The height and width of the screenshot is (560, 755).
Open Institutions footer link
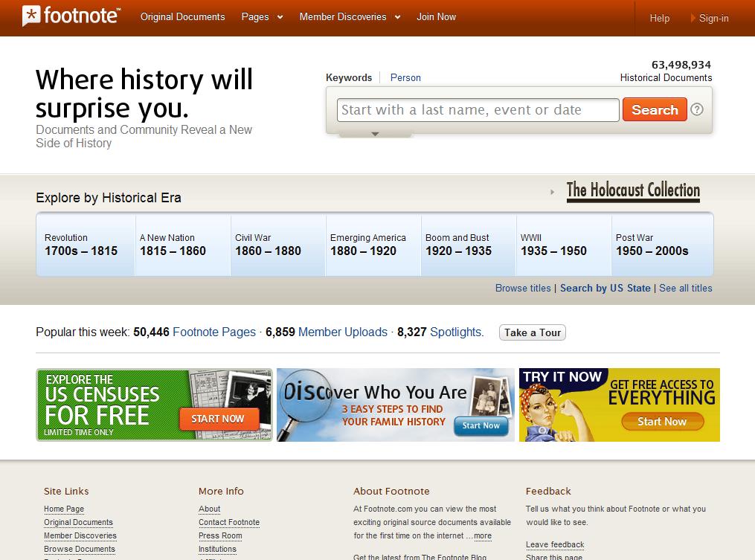click(218, 549)
